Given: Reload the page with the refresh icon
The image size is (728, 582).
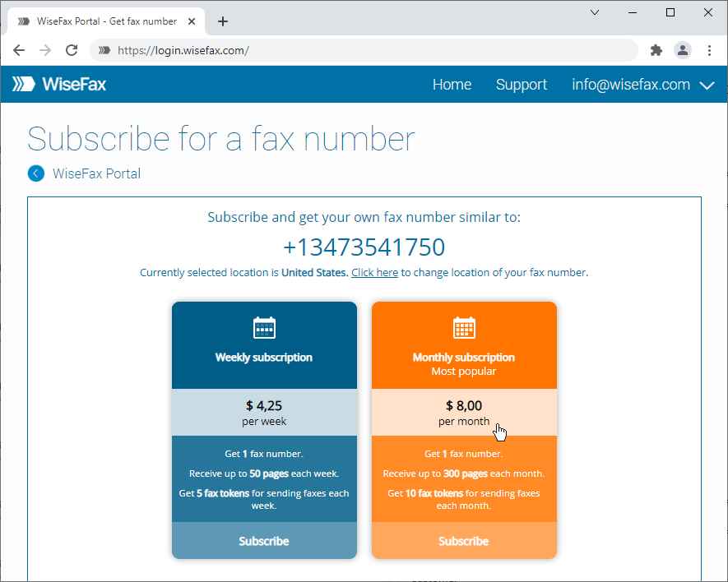Looking at the screenshot, I should coord(72,50).
